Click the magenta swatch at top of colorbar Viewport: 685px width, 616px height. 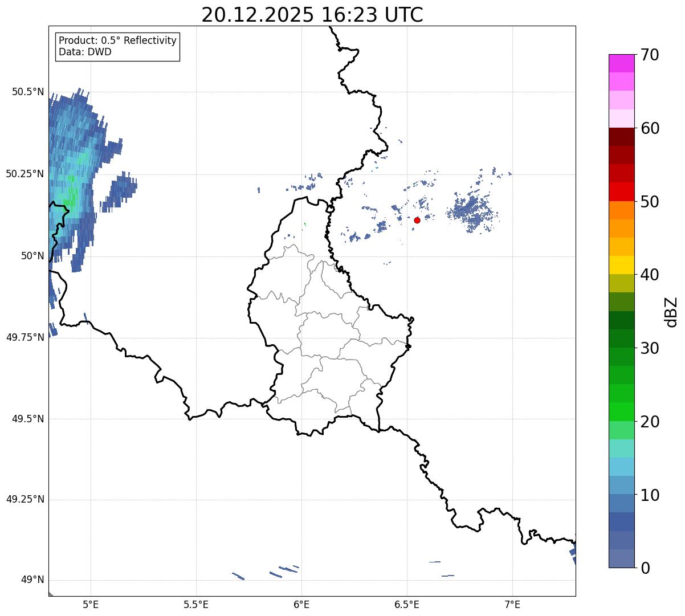pos(622,63)
